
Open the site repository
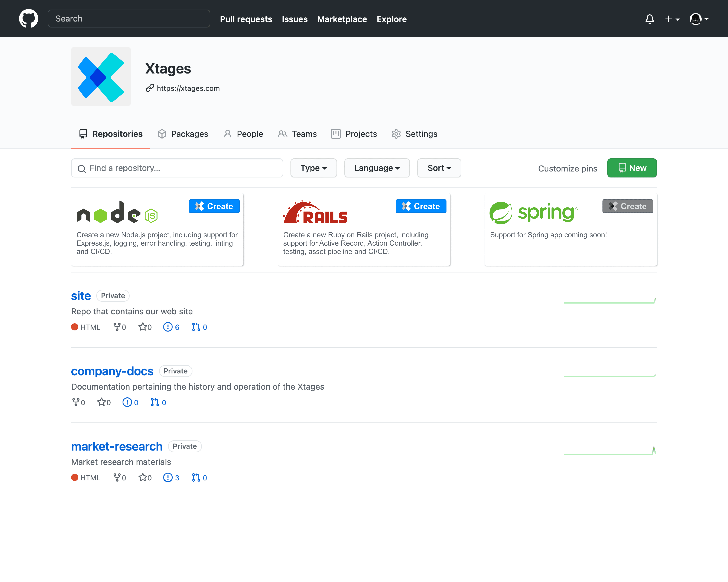(81, 296)
